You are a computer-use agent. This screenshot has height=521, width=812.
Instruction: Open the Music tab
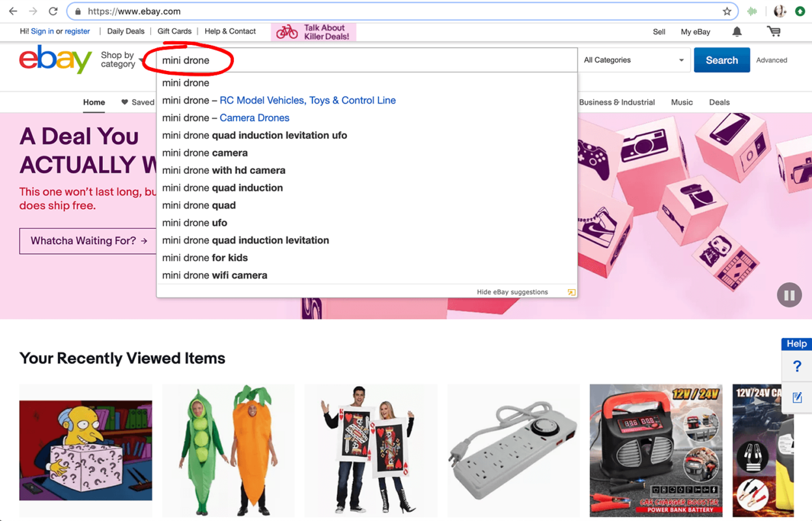point(682,102)
